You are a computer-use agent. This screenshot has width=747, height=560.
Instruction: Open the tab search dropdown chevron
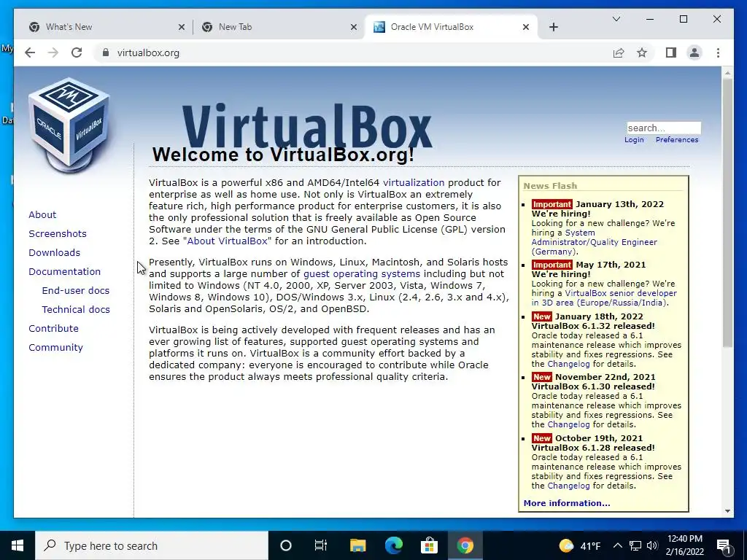tap(616, 19)
